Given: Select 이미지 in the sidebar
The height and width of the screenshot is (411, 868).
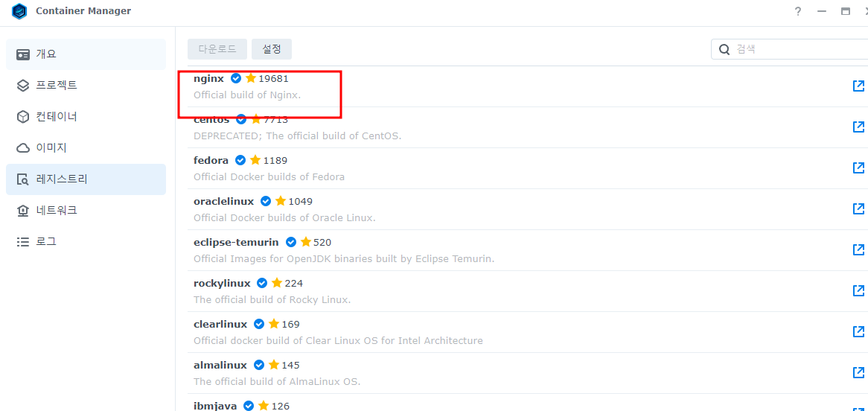Looking at the screenshot, I should point(86,148).
